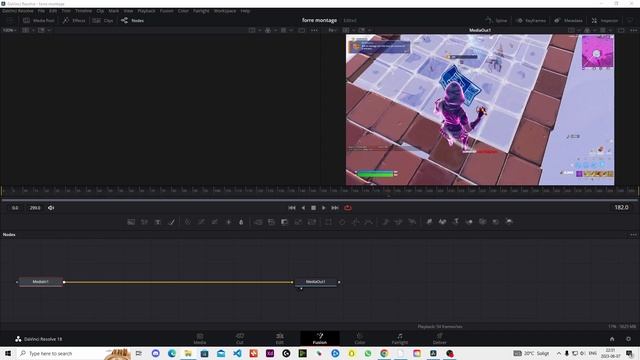The height and width of the screenshot is (360, 640).
Task: Toggle the Media Pool panel
Action: (x=39, y=20)
